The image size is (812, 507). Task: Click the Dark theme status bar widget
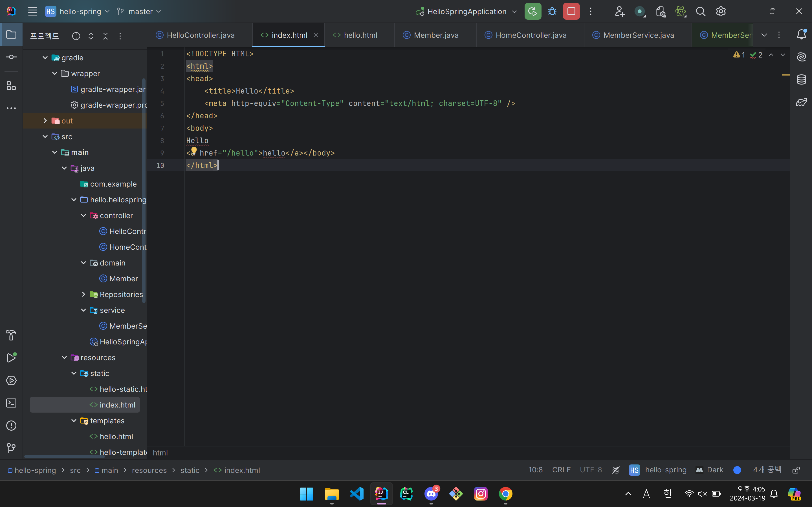pyautogui.click(x=710, y=470)
